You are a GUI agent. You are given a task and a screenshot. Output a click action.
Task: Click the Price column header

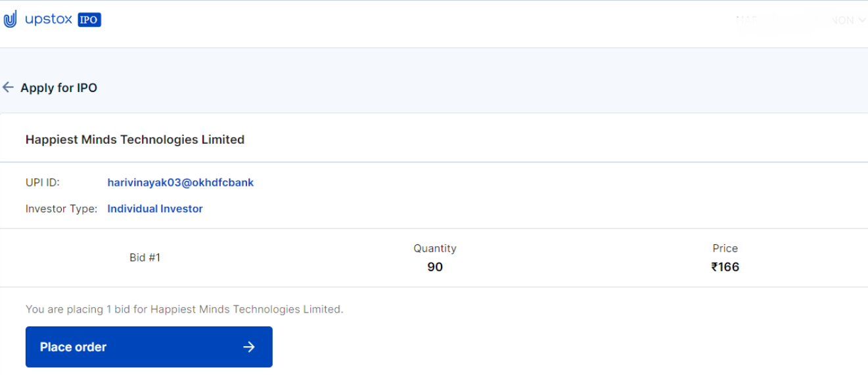tap(725, 248)
